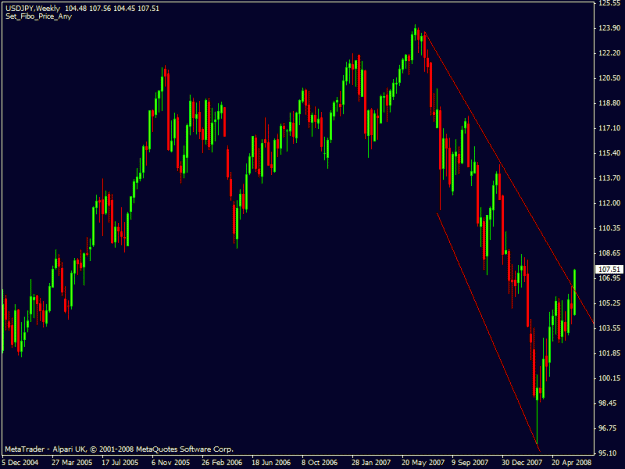Click the 95.10 price scale value

(x=609, y=453)
